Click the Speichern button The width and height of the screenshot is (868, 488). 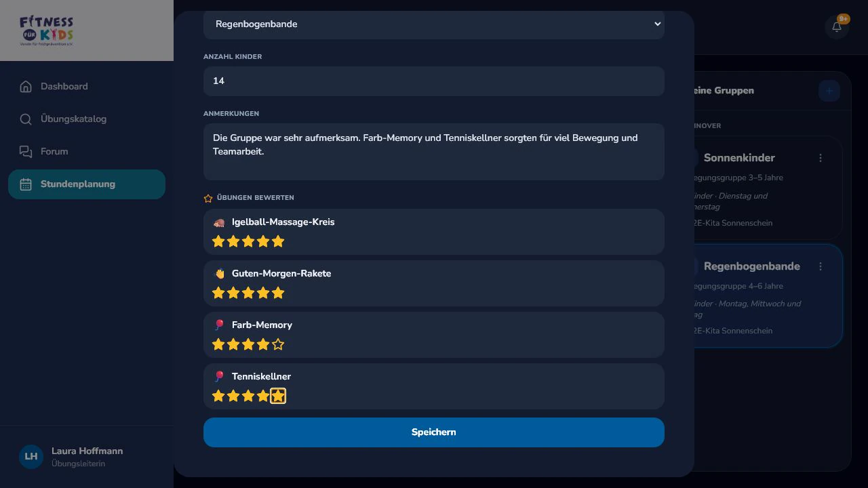click(x=434, y=432)
